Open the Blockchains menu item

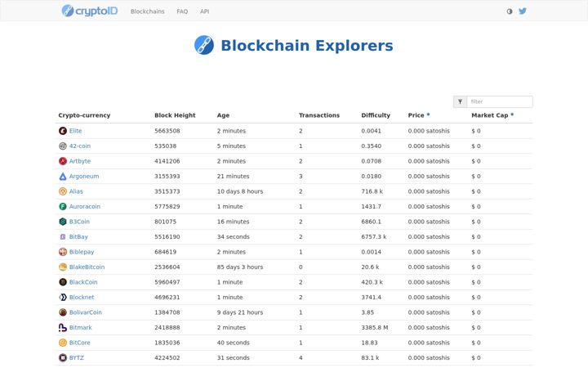click(x=147, y=11)
